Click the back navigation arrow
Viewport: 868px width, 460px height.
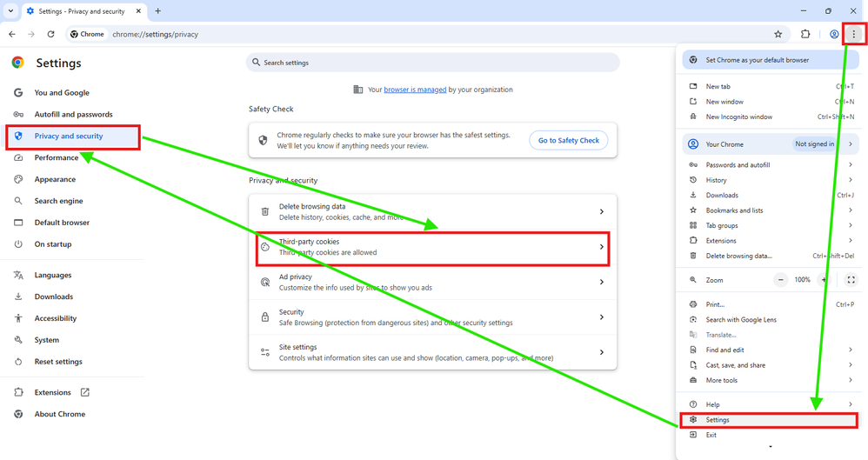pyautogui.click(x=12, y=34)
